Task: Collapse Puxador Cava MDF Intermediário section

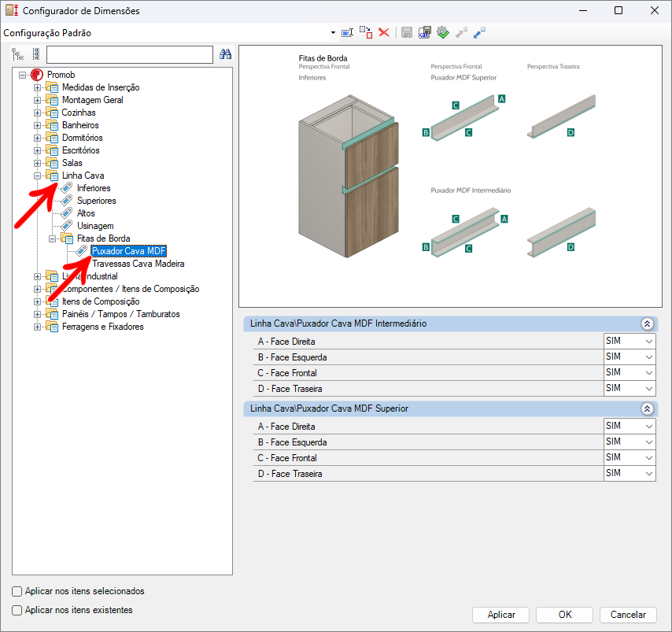Action: point(647,323)
